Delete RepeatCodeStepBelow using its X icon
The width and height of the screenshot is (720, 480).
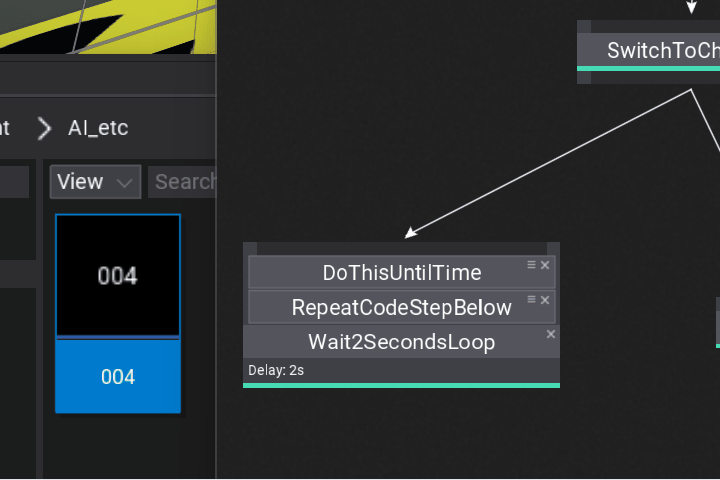click(x=545, y=300)
